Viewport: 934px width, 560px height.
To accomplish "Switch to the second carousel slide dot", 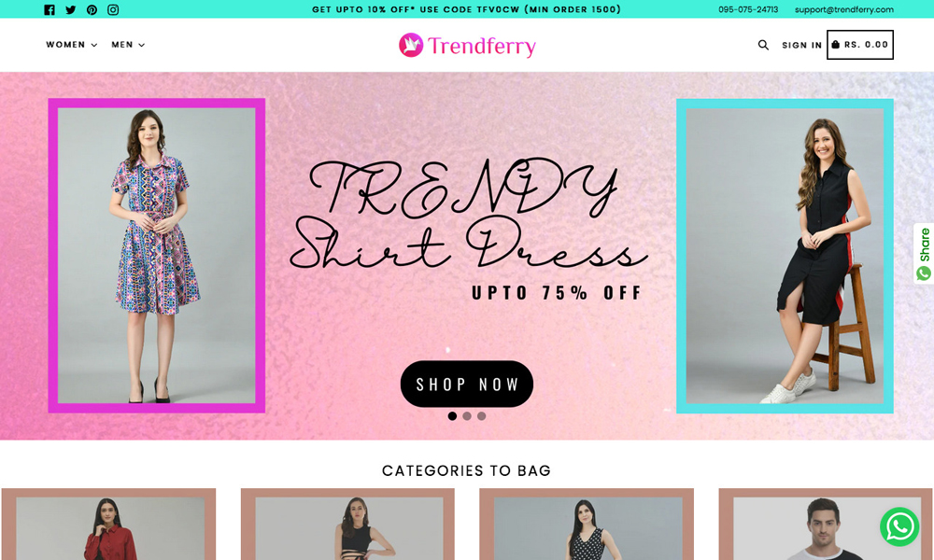I will coord(467,416).
